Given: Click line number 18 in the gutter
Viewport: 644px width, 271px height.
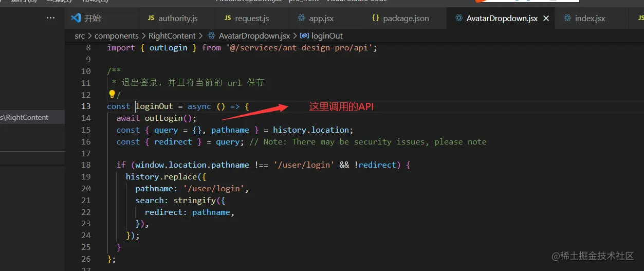Looking at the screenshot, I should 86,165.
